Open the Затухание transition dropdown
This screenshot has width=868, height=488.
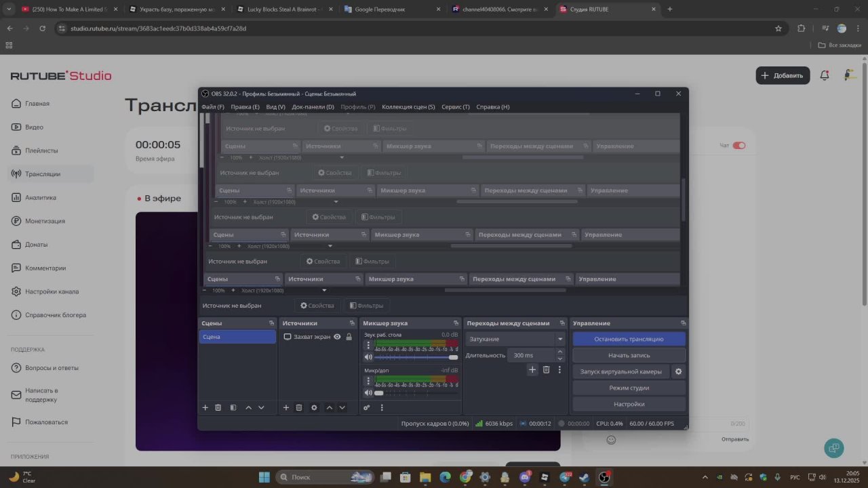[x=559, y=339]
